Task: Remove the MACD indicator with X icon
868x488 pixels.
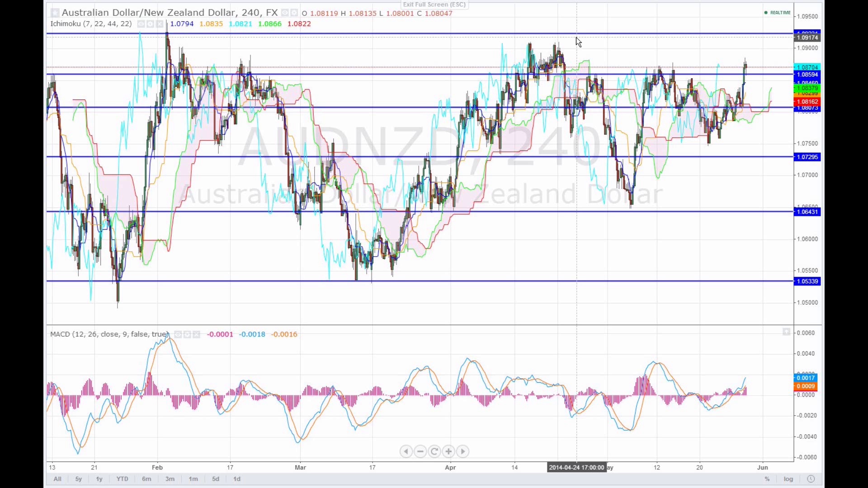Action: 196,334
